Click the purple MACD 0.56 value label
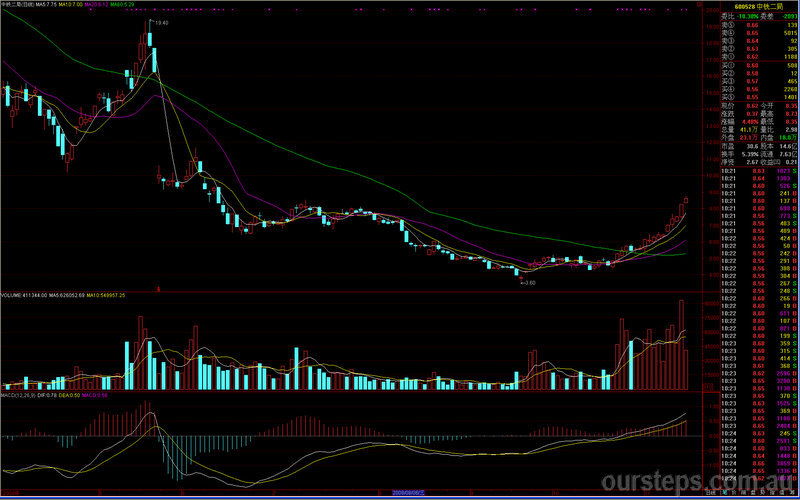This screenshot has width=800, height=500. pos(95,395)
